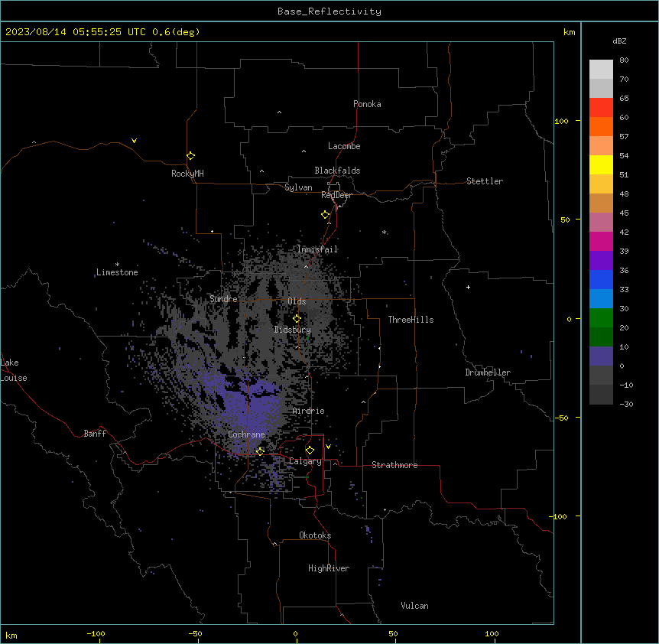Image resolution: width=659 pixels, height=644 pixels.
Task: Click the purple 39 dBZ legend swatch
Action: click(x=601, y=261)
